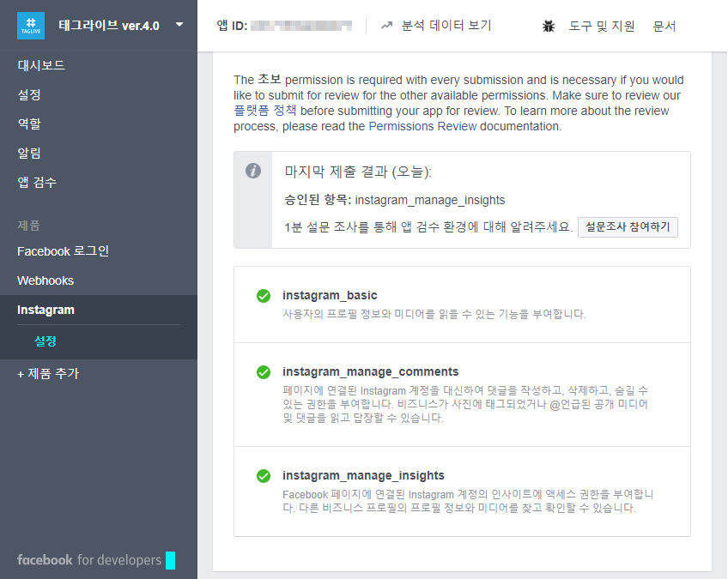Screen dimensions: 728x579
Task: Open the app selector dropdown arrow
Action: point(179,25)
